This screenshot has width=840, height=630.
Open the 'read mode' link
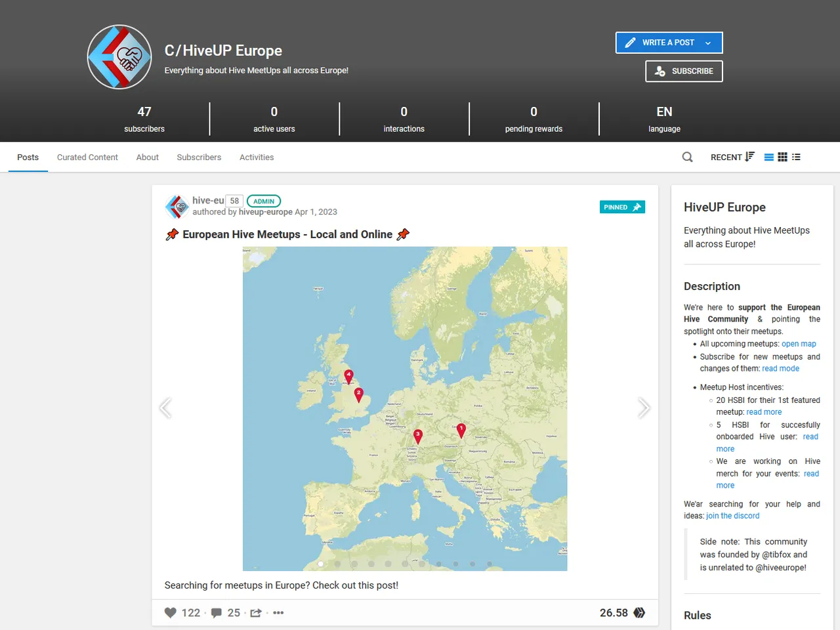click(x=780, y=369)
